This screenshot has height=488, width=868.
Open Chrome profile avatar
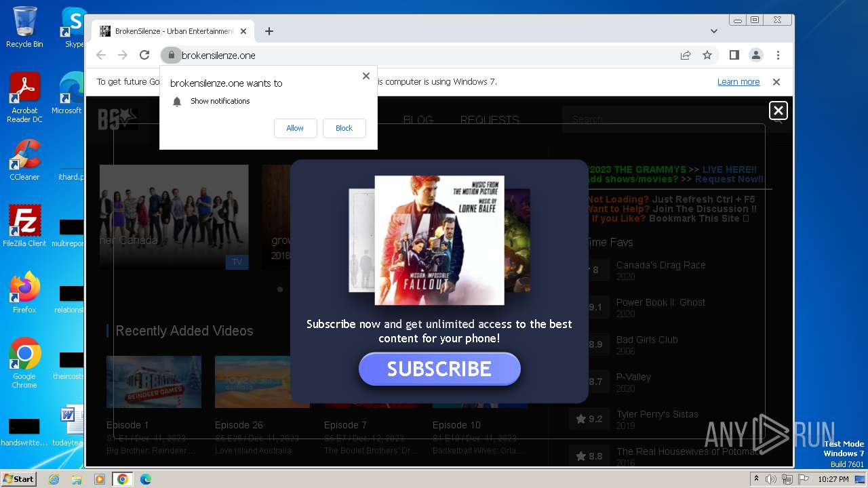coord(755,55)
